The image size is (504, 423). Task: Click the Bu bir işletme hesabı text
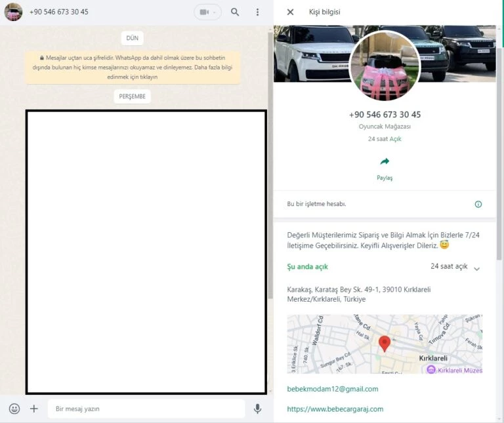[x=316, y=204]
